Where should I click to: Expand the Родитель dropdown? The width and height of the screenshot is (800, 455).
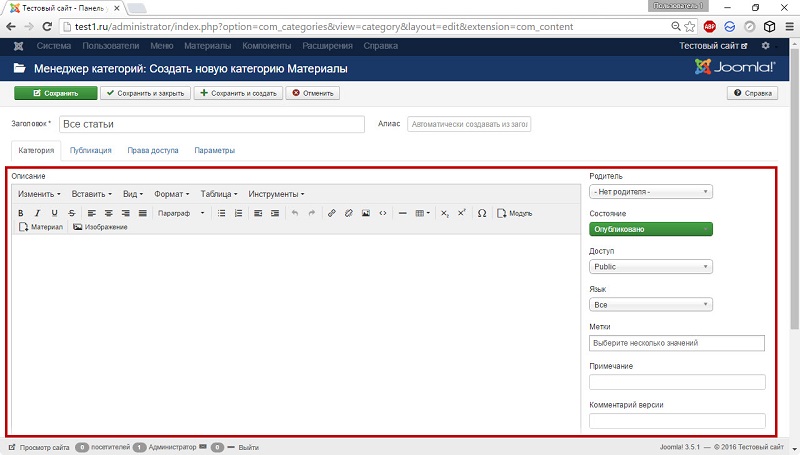(651, 192)
